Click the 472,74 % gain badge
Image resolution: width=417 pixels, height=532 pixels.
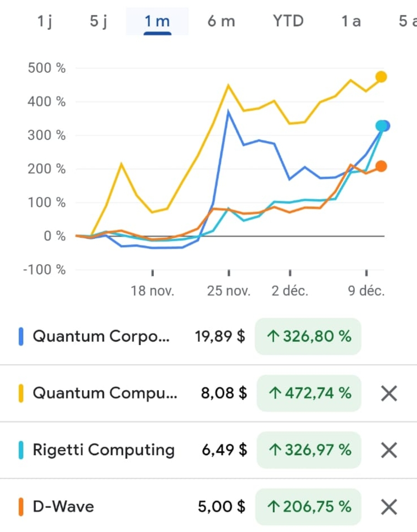tap(309, 393)
